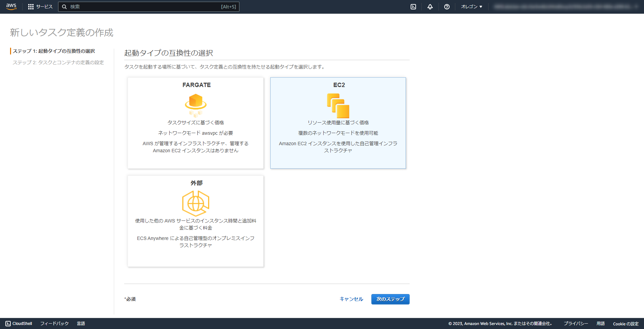The image size is (644, 329).
Task: Click the キャンセル link
Action: coord(351,299)
